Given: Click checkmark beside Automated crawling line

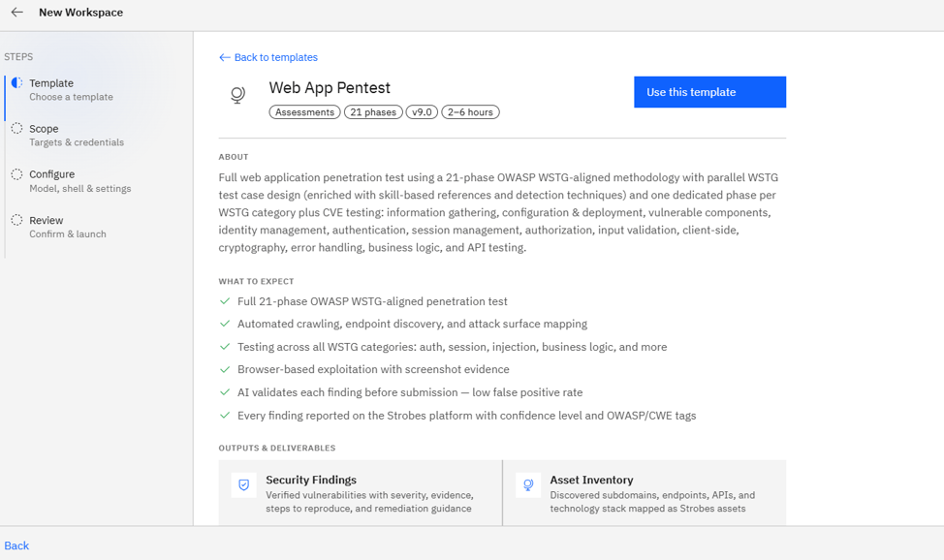Looking at the screenshot, I should [x=225, y=324].
